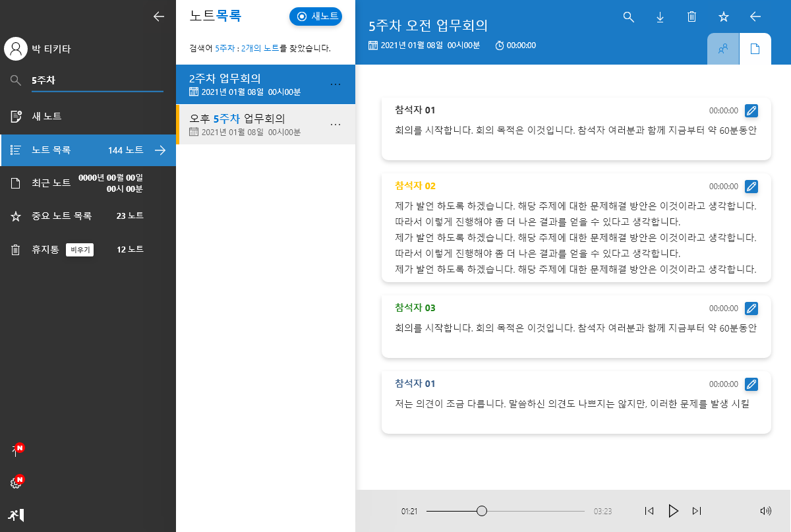Go back using the header arrow icon

point(755,17)
